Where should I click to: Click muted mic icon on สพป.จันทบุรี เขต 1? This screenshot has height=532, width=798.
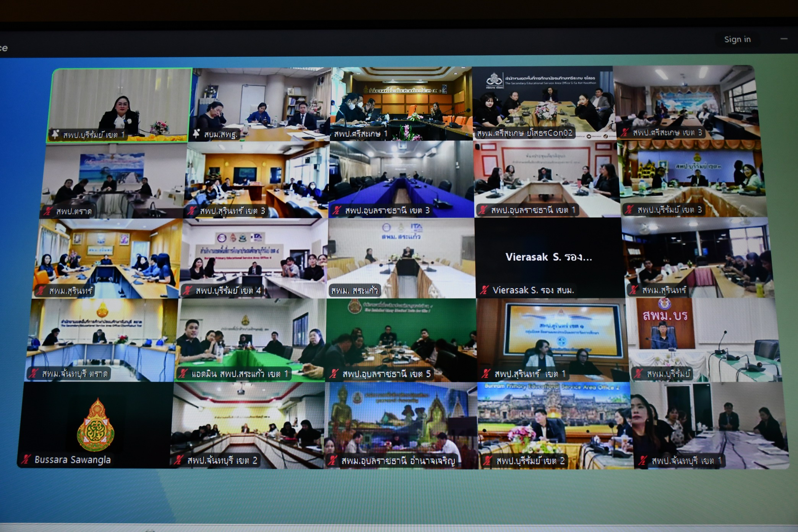tap(643, 461)
